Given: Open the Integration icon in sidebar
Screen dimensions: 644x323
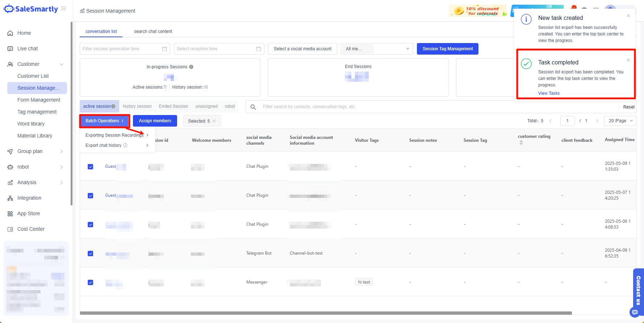Looking at the screenshot, I should pos(10,198).
